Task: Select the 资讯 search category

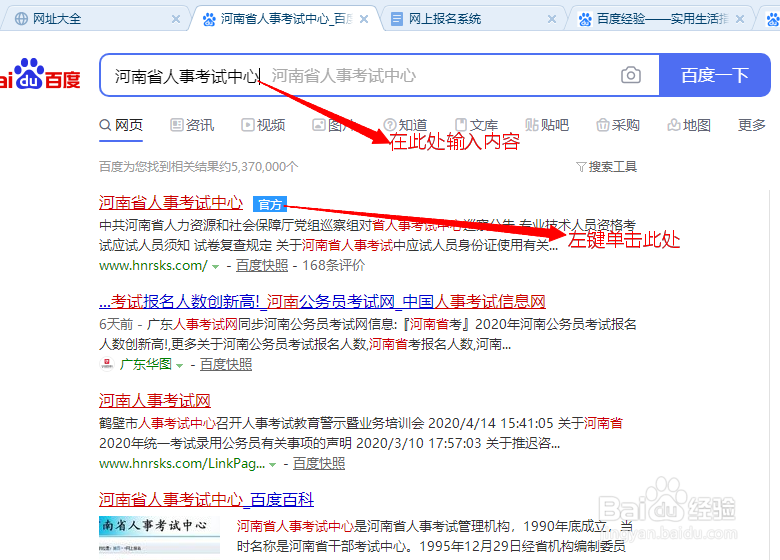Action: [192, 125]
